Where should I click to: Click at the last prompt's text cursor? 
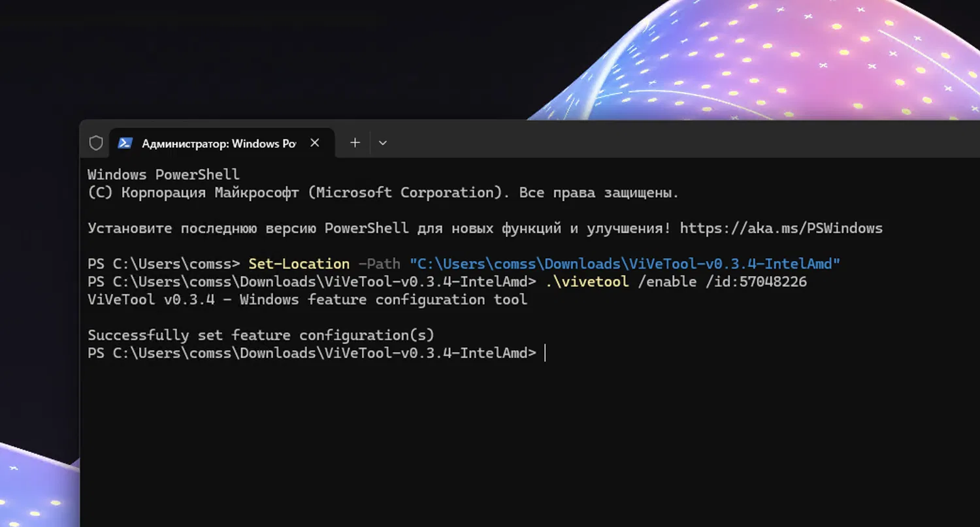[545, 353]
